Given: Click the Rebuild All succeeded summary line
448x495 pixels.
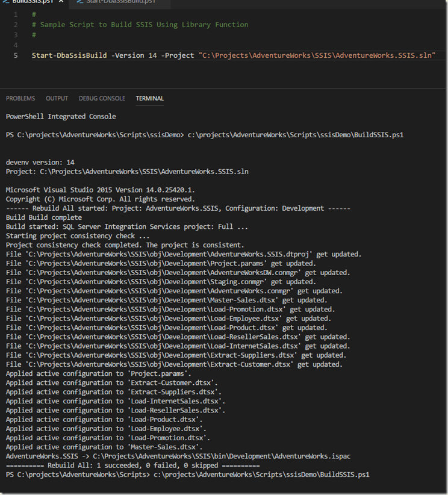Looking at the screenshot, I should point(132,465).
